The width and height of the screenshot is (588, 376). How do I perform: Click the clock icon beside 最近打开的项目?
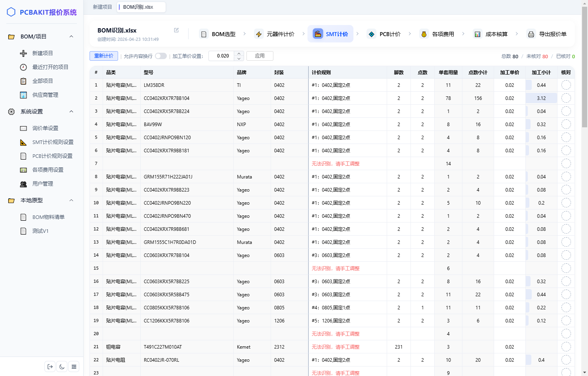pyautogui.click(x=23, y=67)
